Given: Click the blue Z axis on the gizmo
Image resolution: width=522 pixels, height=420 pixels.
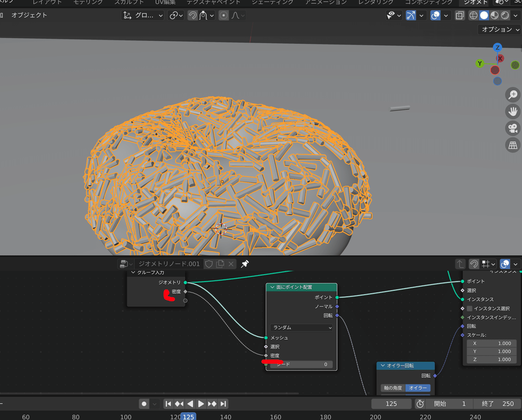Looking at the screenshot, I should tap(498, 47).
